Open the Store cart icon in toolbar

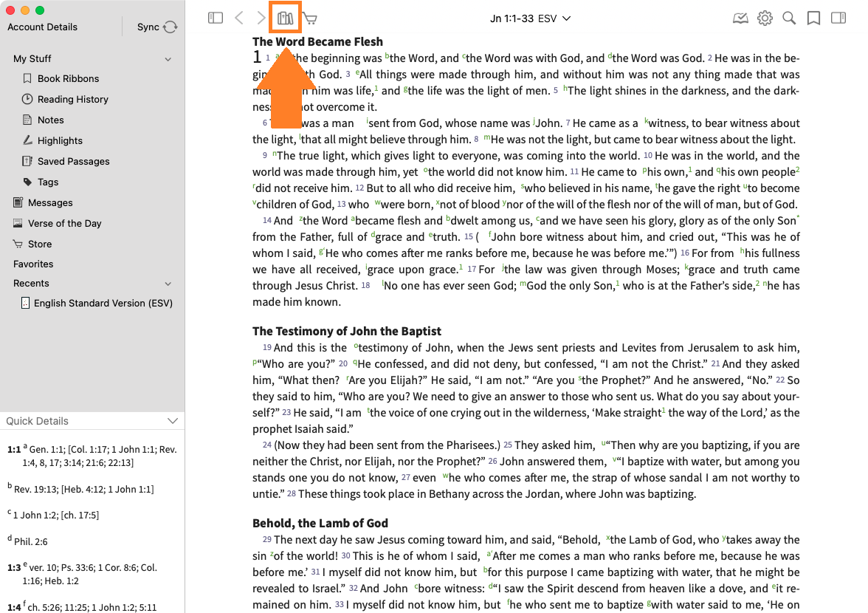[310, 18]
